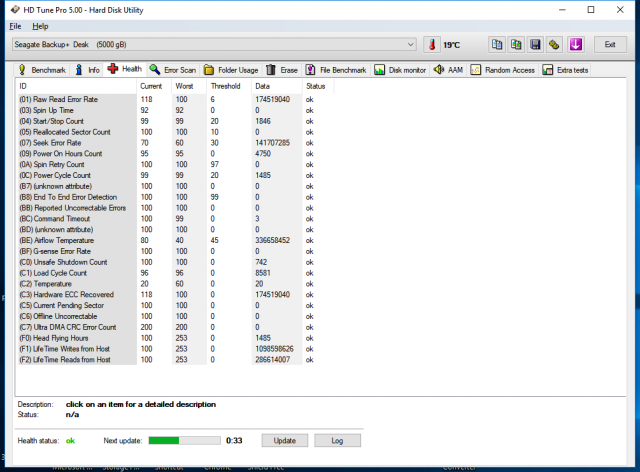Image resolution: width=640 pixels, height=472 pixels.
Task: Select the Random Access tab
Action: pos(504,70)
